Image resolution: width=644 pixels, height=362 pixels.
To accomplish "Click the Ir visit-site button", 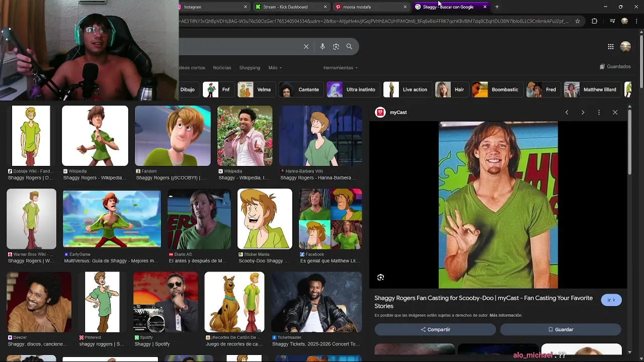I will (611, 300).
